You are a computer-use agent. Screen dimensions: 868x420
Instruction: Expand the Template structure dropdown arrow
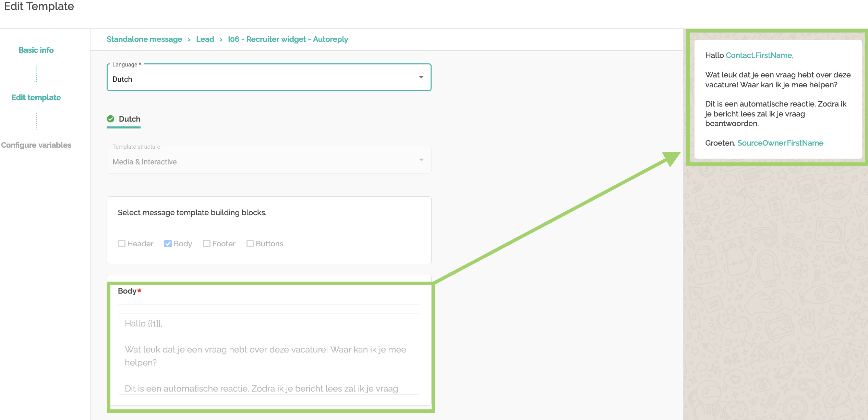click(x=421, y=160)
